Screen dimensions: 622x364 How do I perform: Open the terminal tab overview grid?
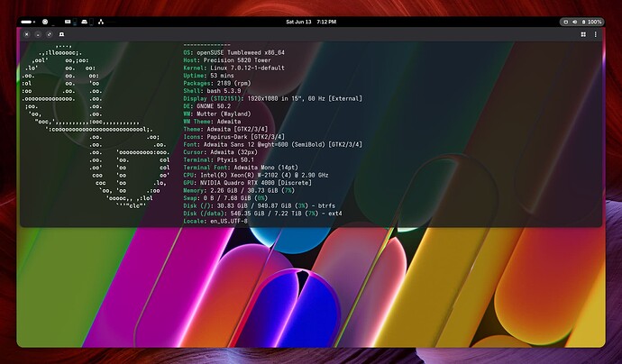[583, 34]
